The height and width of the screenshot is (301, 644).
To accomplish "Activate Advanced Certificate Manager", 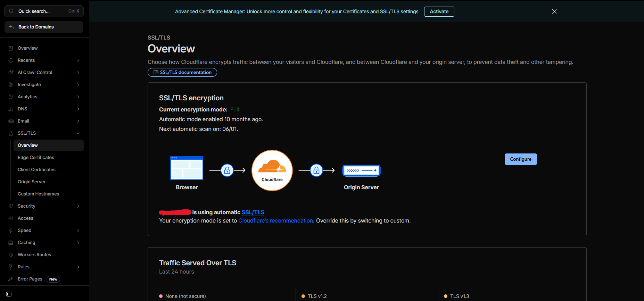I will point(439,11).
